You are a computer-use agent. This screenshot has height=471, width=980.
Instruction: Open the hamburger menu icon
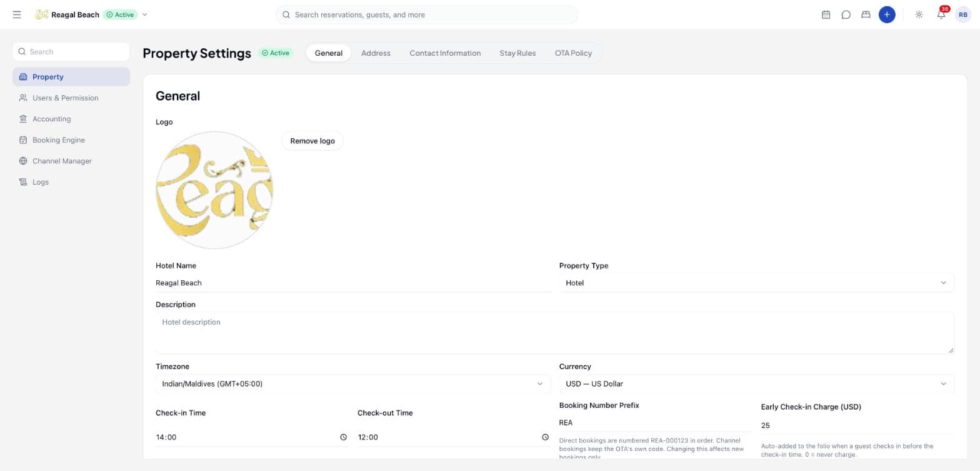click(17, 14)
